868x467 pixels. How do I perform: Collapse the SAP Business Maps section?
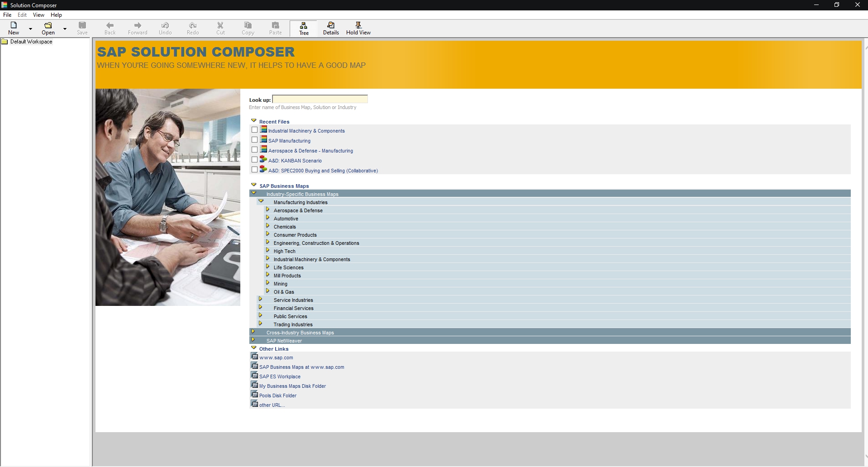(x=253, y=185)
